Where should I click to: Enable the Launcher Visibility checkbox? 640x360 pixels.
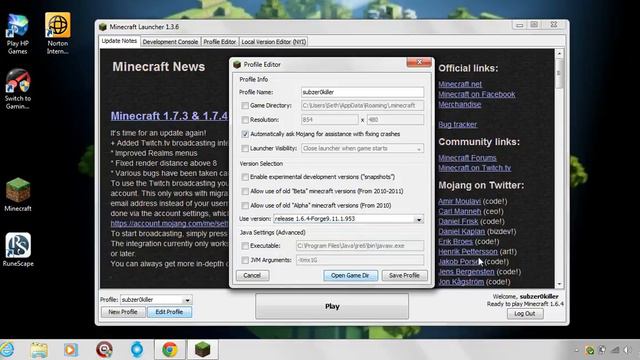[245, 149]
